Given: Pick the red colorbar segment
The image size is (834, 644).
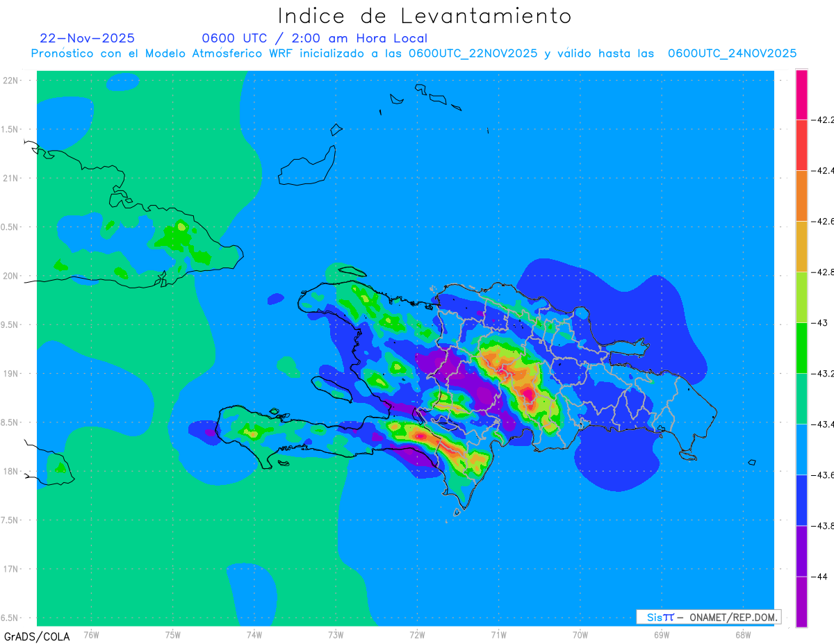Looking at the screenshot, I should click(x=801, y=145).
